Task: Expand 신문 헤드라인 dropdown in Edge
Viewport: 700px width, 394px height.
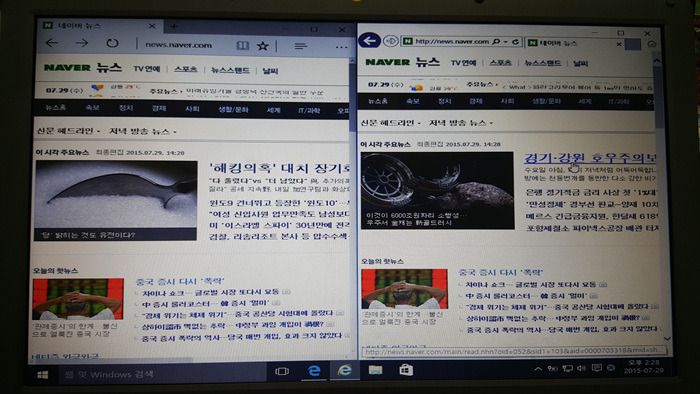Action: coord(69,131)
